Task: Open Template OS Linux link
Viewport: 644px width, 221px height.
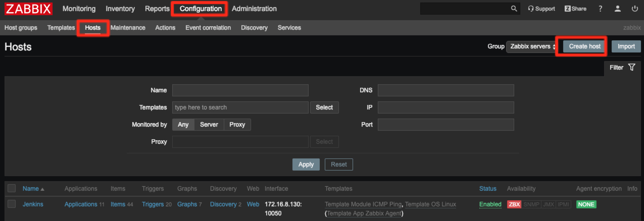Action: [x=431, y=204]
